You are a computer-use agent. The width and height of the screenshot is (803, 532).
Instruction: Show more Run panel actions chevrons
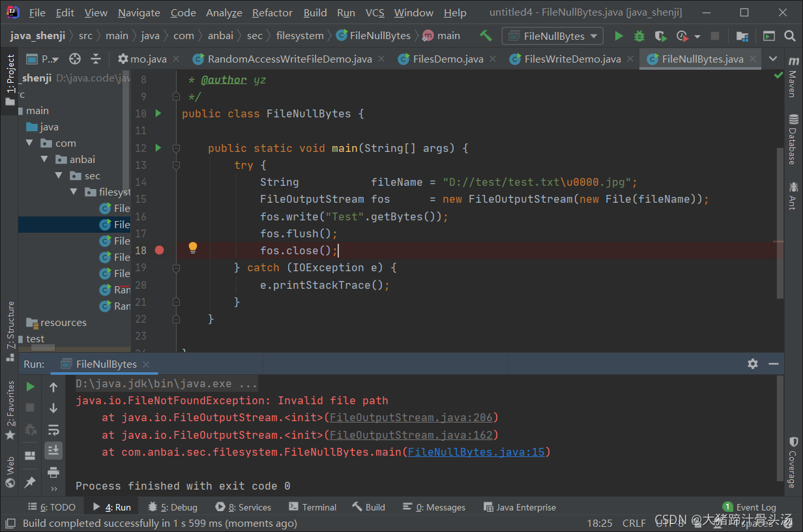tap(53, 488)
